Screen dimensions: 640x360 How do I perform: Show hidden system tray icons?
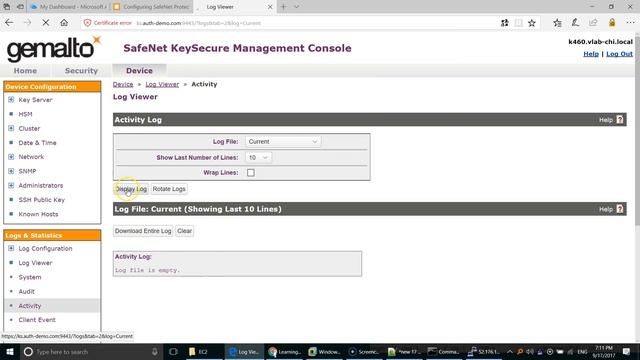tap(510, 351)
